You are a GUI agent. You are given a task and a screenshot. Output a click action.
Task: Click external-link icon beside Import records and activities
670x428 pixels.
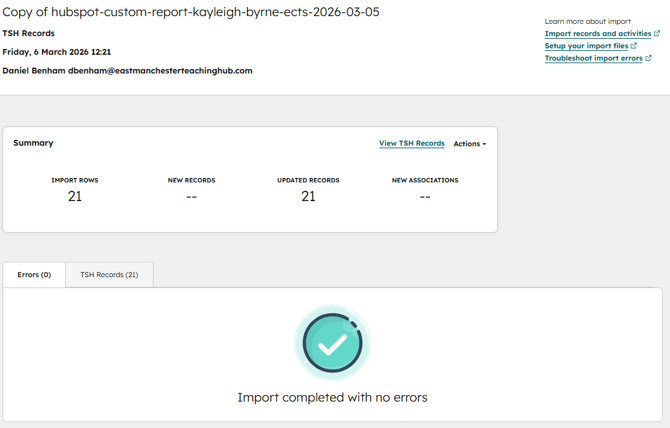[657, 33]
